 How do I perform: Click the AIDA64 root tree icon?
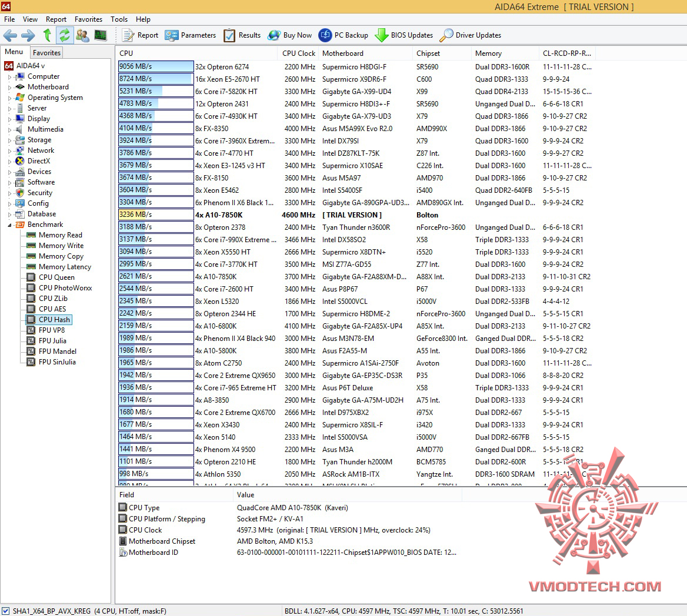coord(9,66)
